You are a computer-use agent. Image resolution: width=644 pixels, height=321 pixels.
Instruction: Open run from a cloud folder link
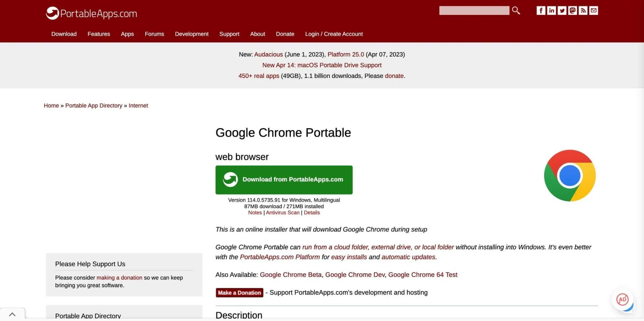pyautogui.click(x=378, y=247)
